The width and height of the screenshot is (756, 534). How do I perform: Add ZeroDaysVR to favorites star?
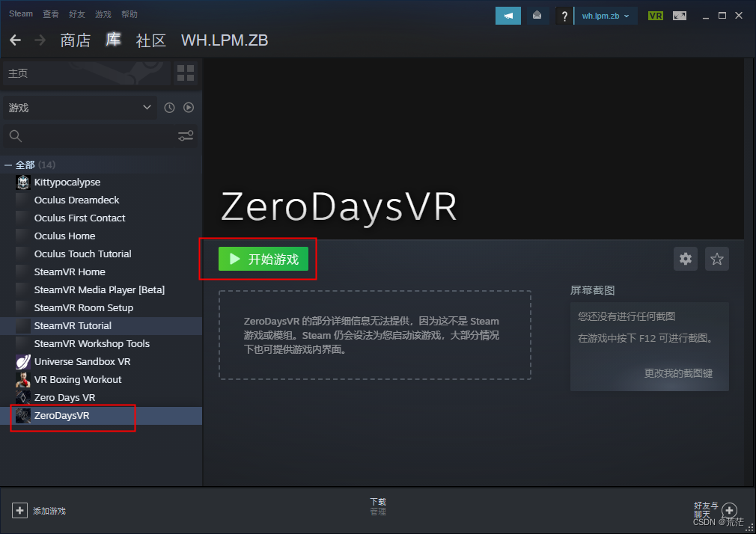717,259
